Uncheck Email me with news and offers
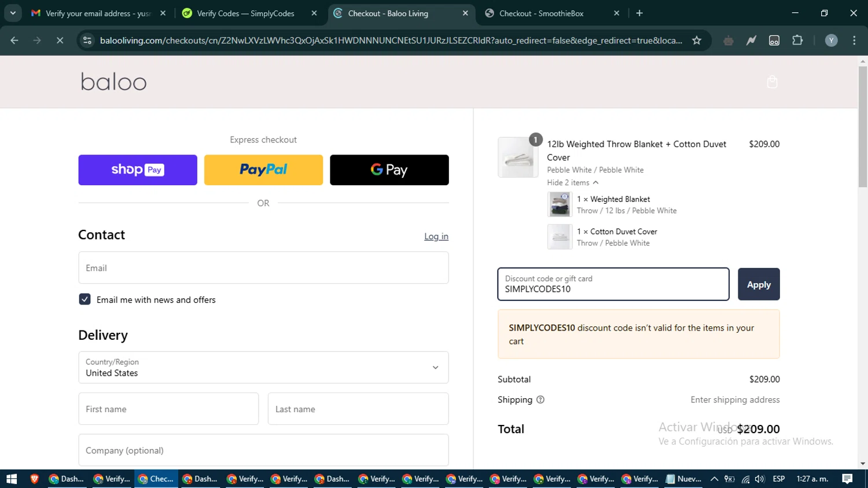The height and width of the screenshot is (488, 868). [x=84, y=299]
